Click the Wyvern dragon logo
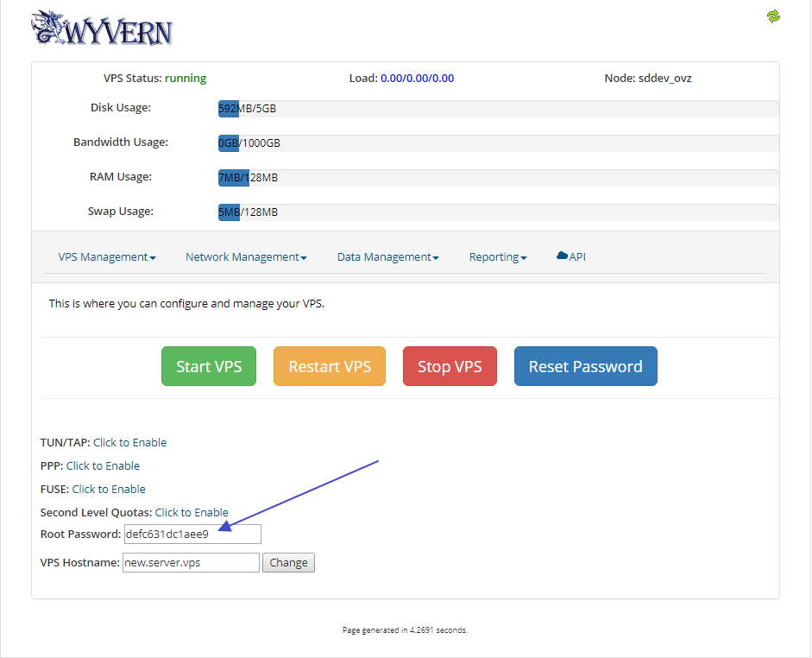Viewport: 812px width, 658px height. coord(102,28)
